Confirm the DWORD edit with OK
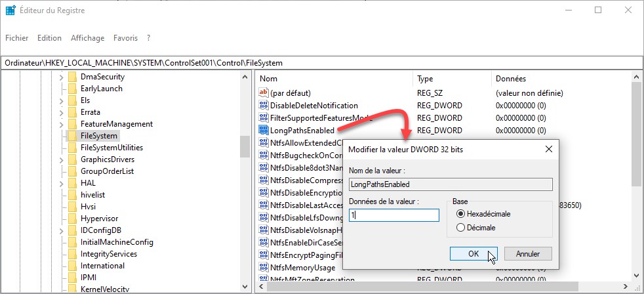Image resolution: width=644 pixels, height=294 pixels. pyautogui.click(x=473, y=253)
